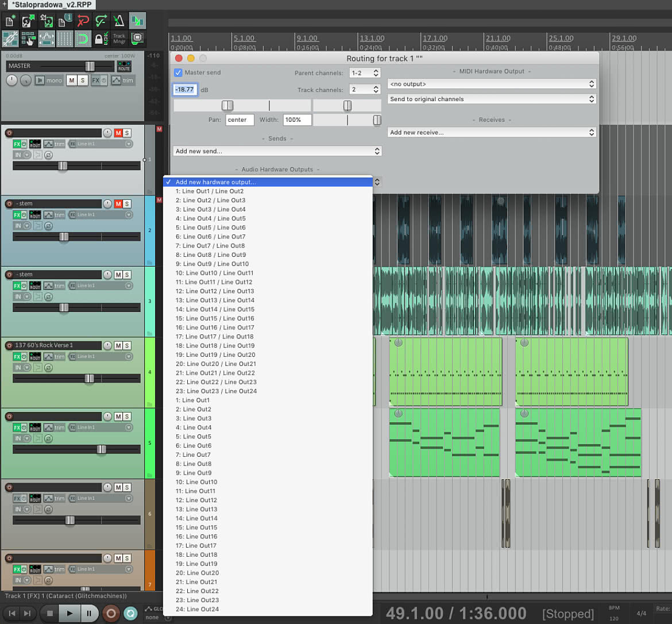Click the green redo arrow icon
The height and width of the screenshot is (624, 672).
(x=101, y=21)
